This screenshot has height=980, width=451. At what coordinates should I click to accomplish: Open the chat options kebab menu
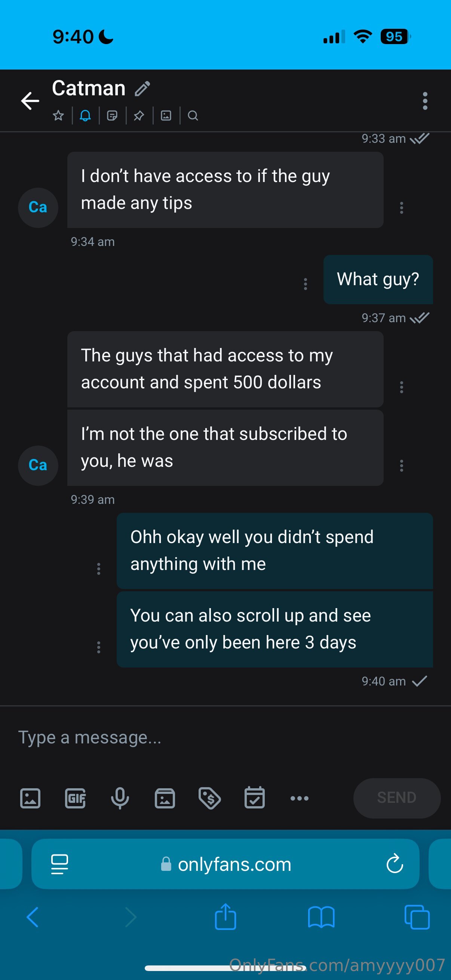[425, 101]
